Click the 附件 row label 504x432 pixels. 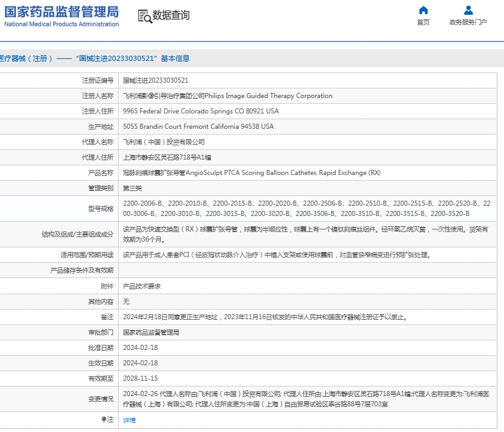click(107, 286)
